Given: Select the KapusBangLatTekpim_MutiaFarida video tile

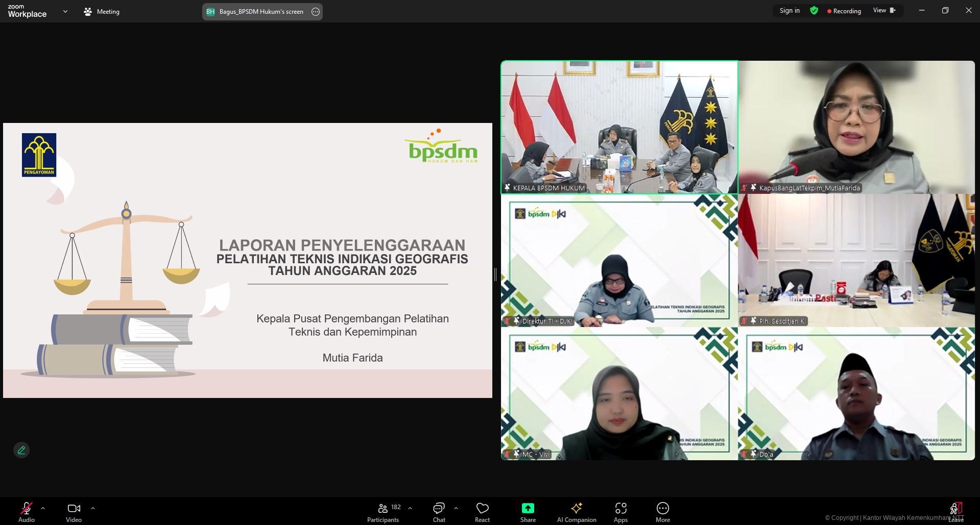Looking at the screenshot, I should tap(856, 127).
